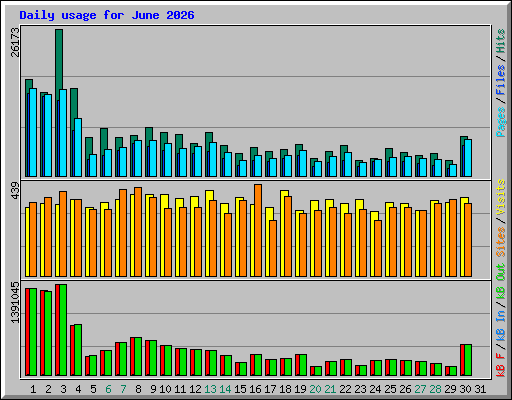The height and width of the screenshot is (400, 512).
Task: Click the 'Daily usage for June 2026' title
Action: (107, 15)
